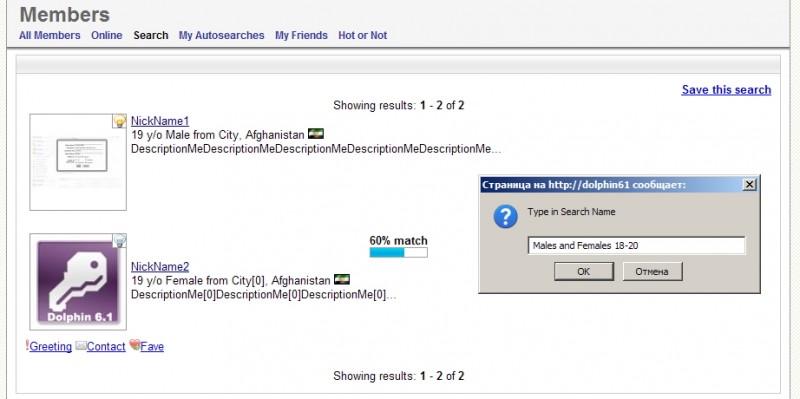Switch to the Online members tab
The image size is (800, 399).
(x=107, y=35)
